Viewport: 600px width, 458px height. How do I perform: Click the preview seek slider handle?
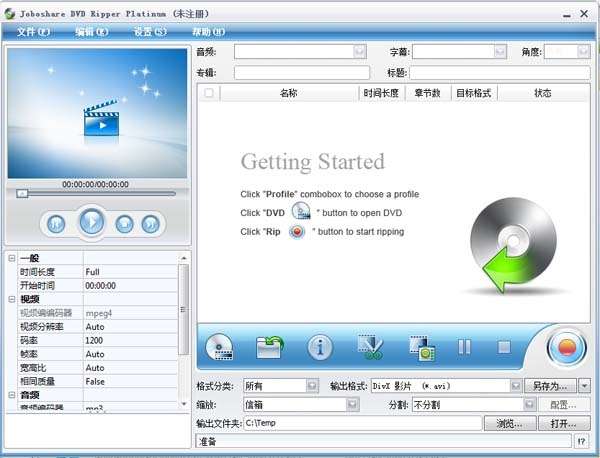(22, 194)
